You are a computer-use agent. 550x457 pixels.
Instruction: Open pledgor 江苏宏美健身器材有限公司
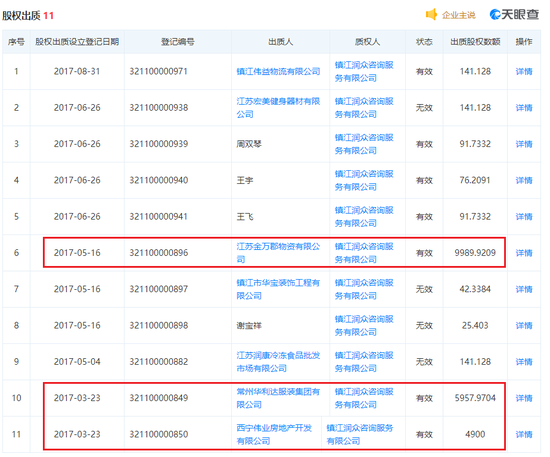278,108
